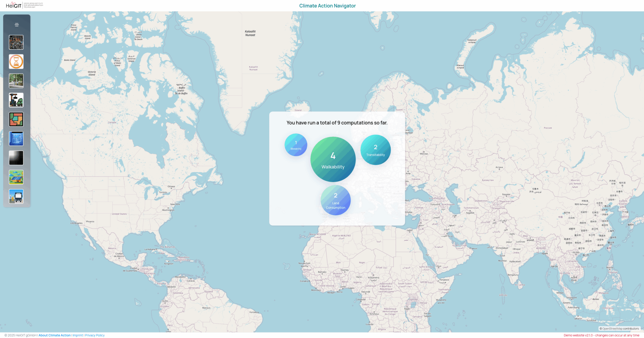Open the About Climate Action link

(54, 335)
